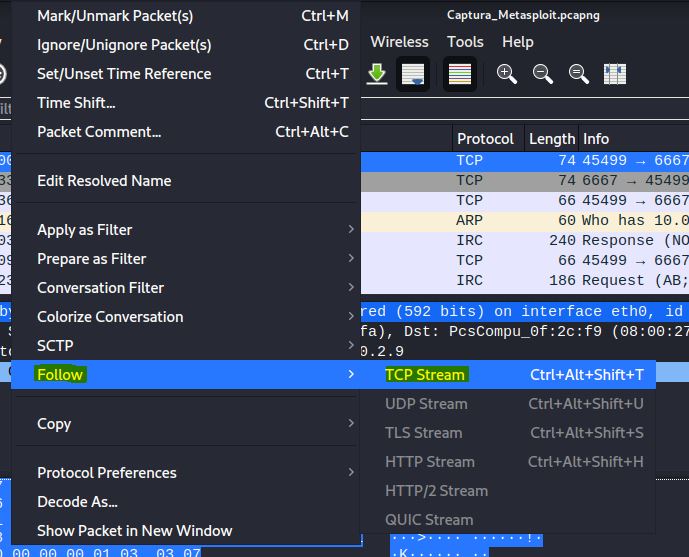This screenshot has height=557, width=689.
Task: Open the Wireless menu
Action: (x=399, y=42)
